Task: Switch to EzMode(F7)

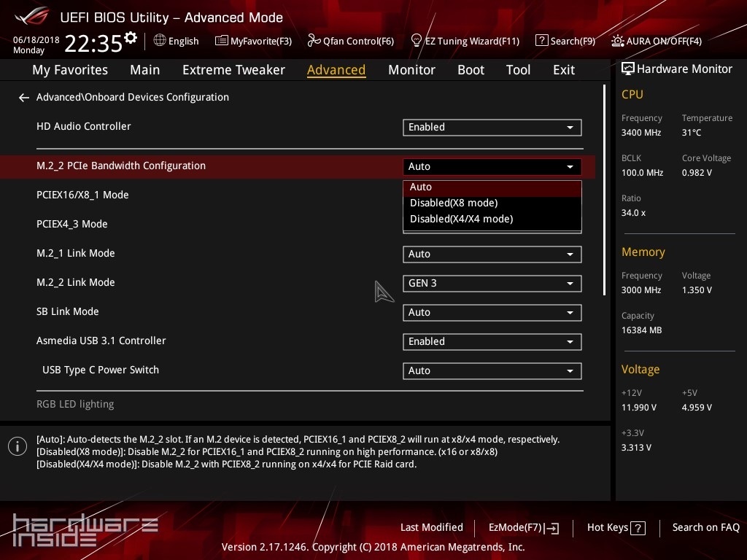Action: click(524, 528)
